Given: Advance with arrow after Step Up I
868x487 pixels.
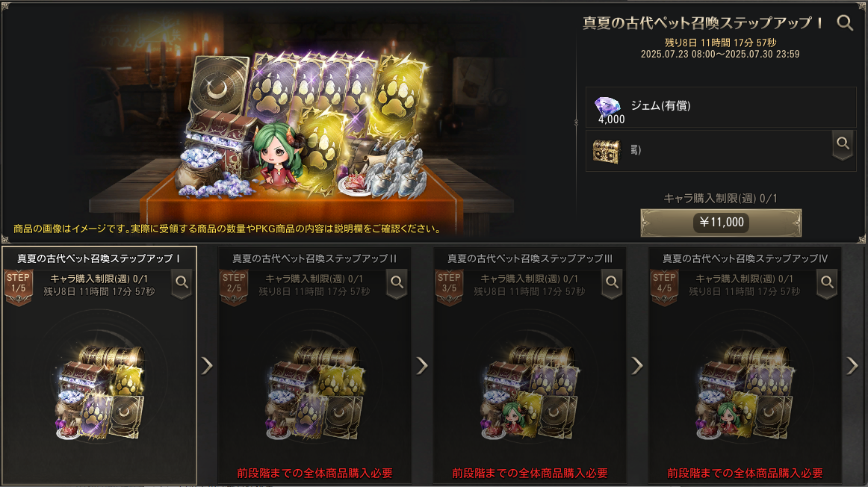Looking at the screenshot, I should pyautogui.click(x=207, y=365).
